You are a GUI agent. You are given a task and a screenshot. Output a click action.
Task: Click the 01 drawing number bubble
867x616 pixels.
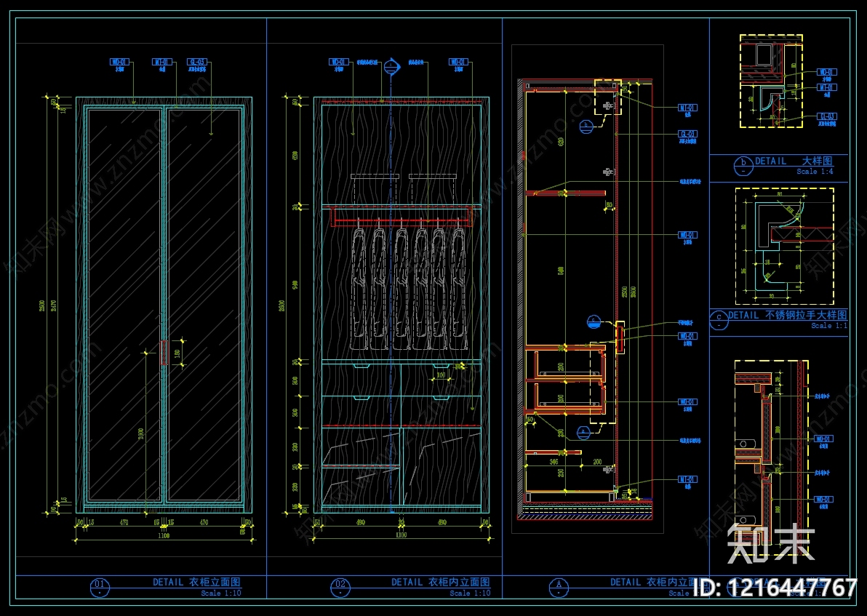coord(100,587)
